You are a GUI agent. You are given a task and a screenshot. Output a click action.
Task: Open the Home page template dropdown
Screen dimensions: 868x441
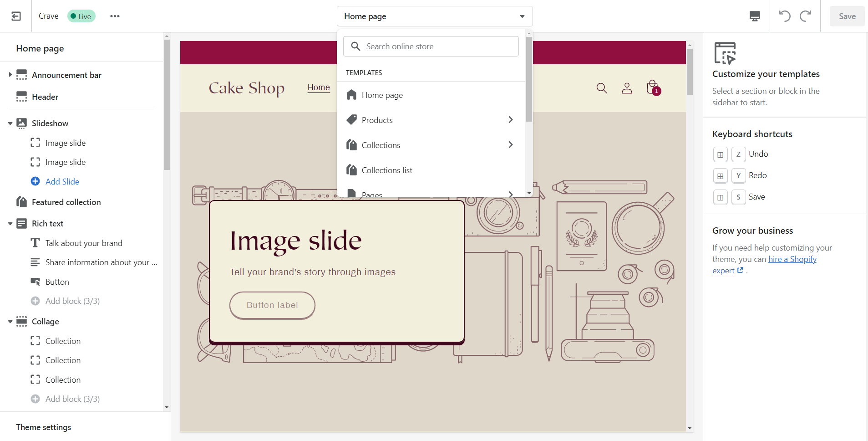coord(435,16)
